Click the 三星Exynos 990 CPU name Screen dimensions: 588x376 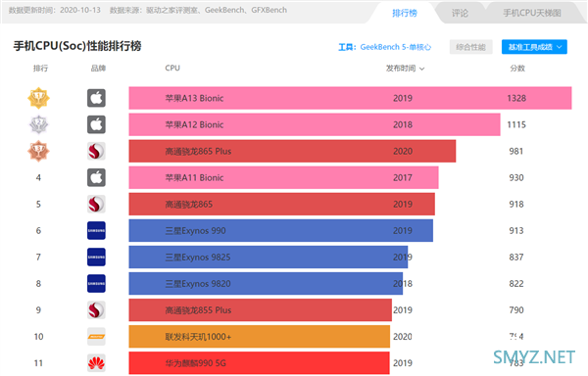point(196,231)
